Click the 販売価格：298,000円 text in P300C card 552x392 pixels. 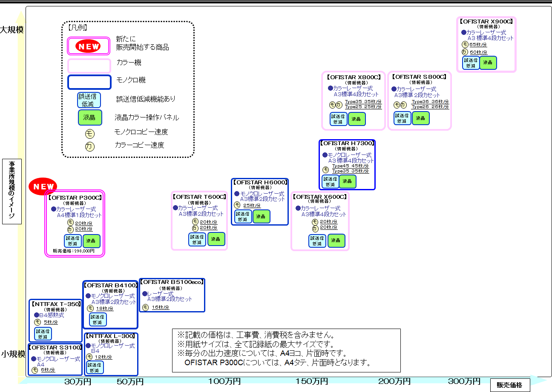[x=74, y=252]
